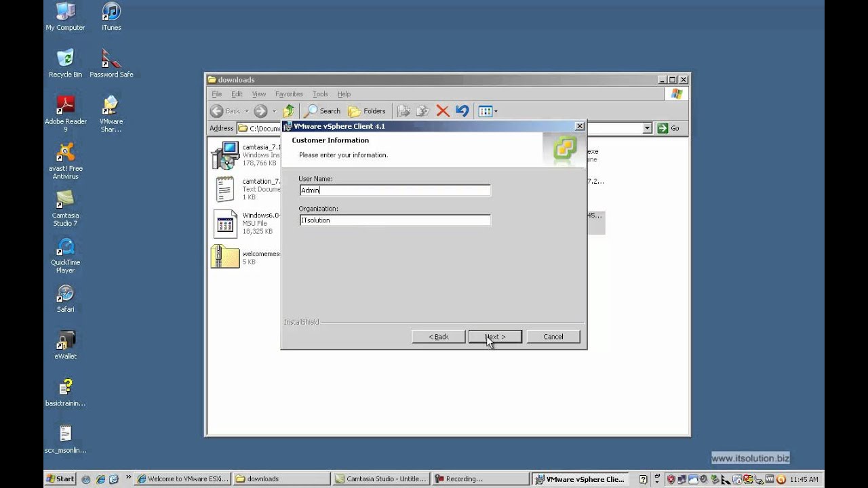This screenshot has width=868, height=488.
Task: Open VMware Shared desktop shortcut
Action: coord(111,113)
